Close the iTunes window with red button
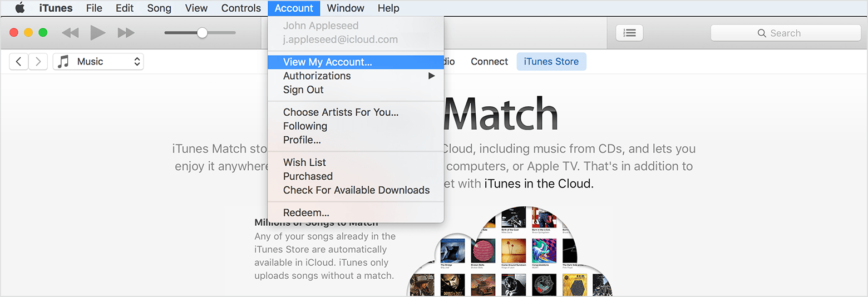Viewport: 868px width, 297px height. click(14, 33)
